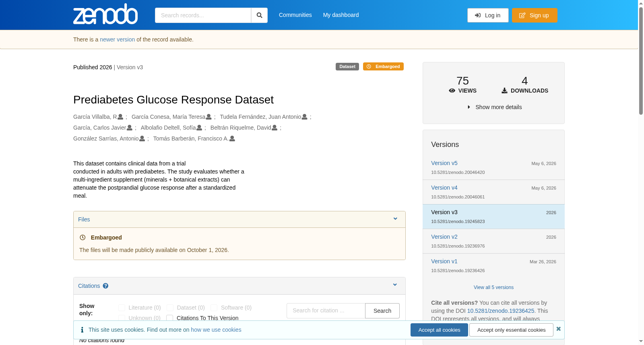Dismiss the cookie banner with the X
The height and width of the screenshot is (345, 644).
tap(559, 329)
